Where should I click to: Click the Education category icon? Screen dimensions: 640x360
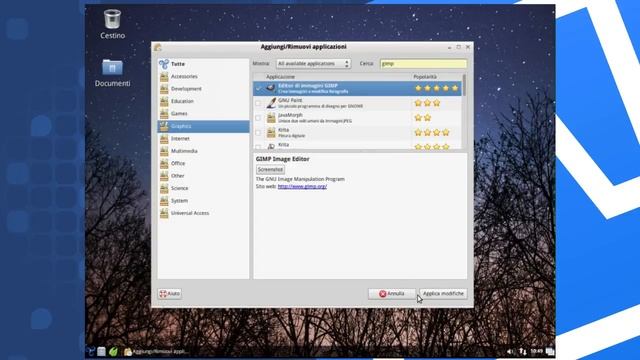tap(164, 101)
